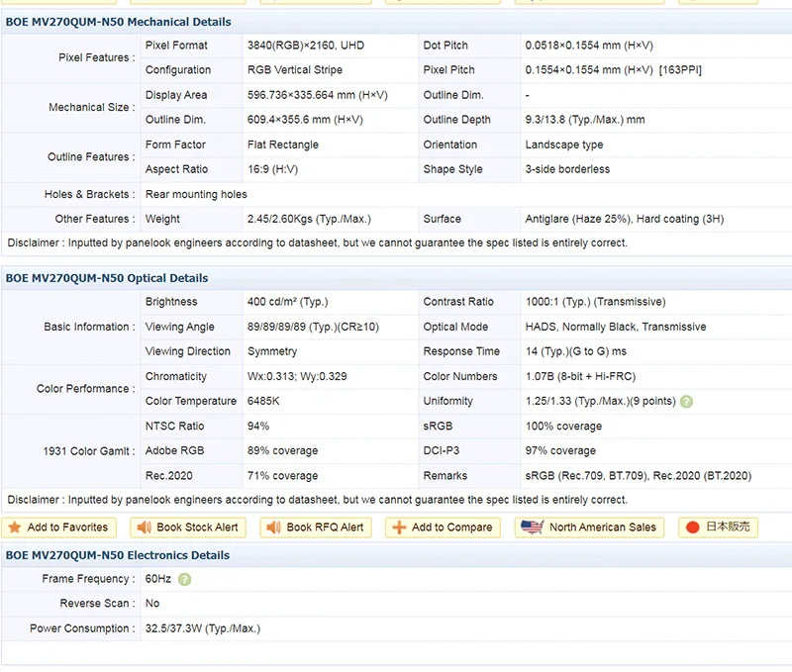Screen dimensions: 792x672
Task: Open the 3-side borderless shape style value
Action: coord(567,169)
